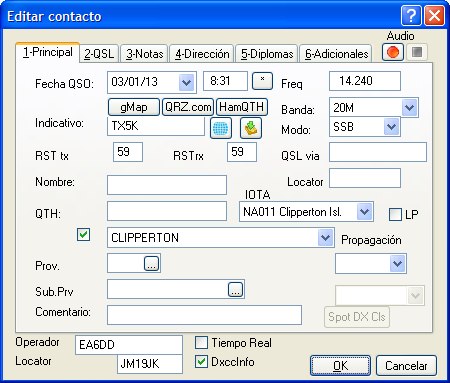This screenshot has height=383, width=450.
Task: Uncheck the checkbox beside CLIPPERTON
Action: pos(83,234)
